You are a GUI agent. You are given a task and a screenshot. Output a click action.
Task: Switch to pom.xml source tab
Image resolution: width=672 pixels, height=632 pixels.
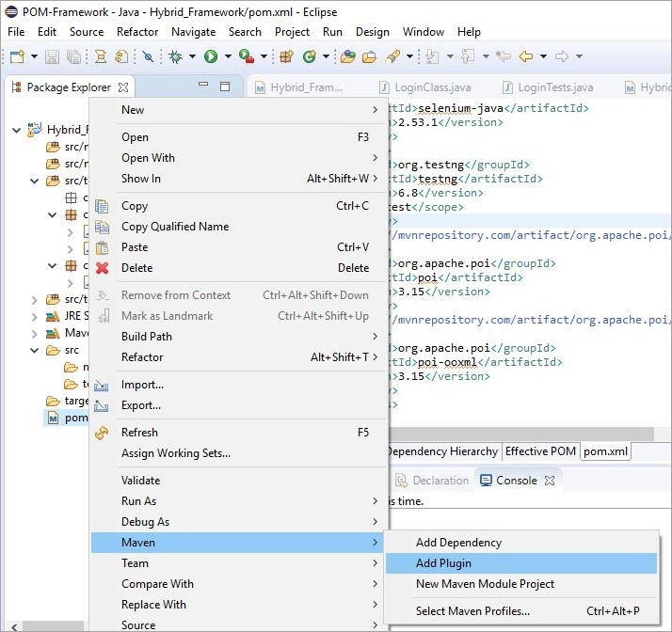[x=605, y=451]
